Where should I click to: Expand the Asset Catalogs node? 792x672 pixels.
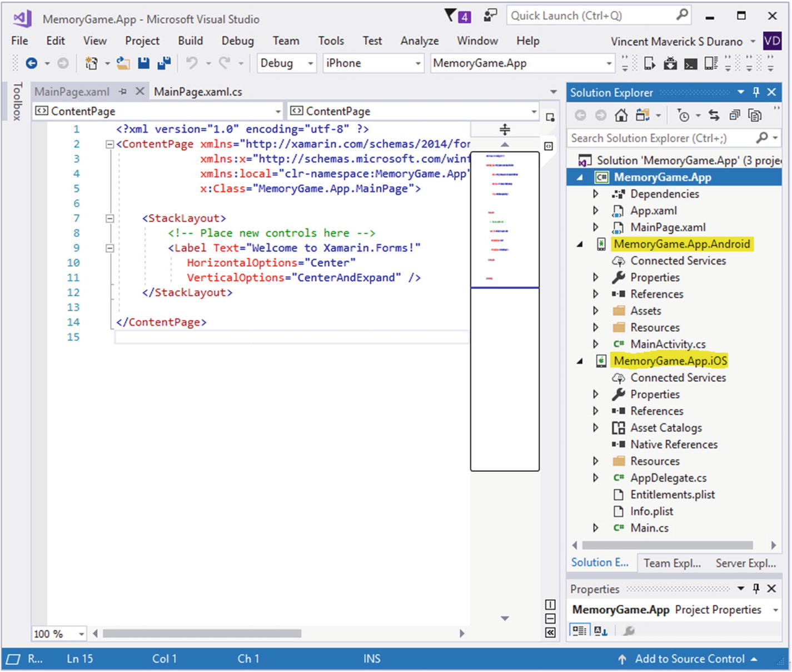pyautogui.click(x=595, y=427)
